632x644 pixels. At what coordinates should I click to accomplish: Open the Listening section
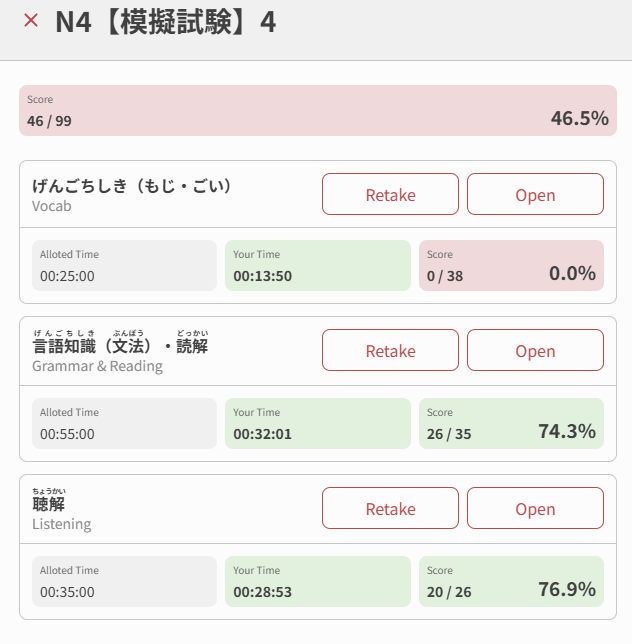point(535,508)
